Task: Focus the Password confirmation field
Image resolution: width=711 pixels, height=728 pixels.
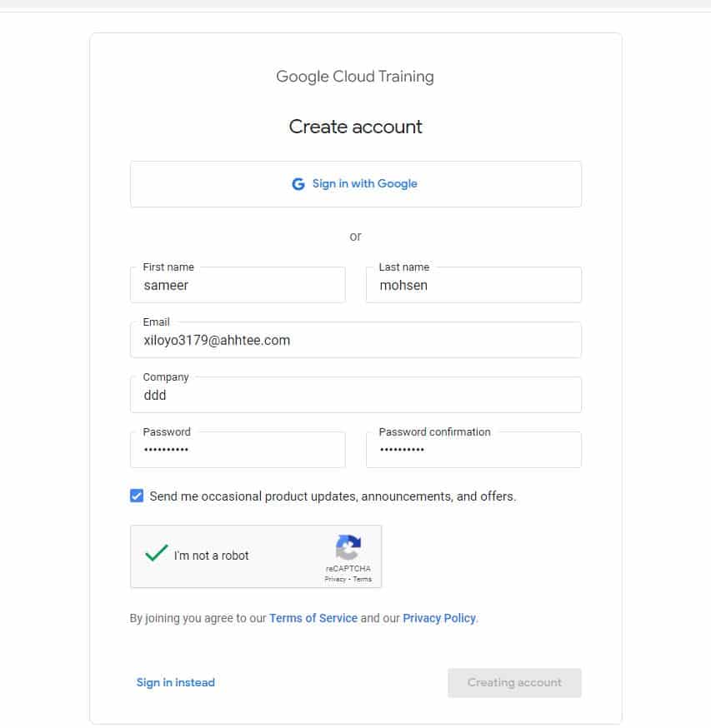Action: [473, 451]
